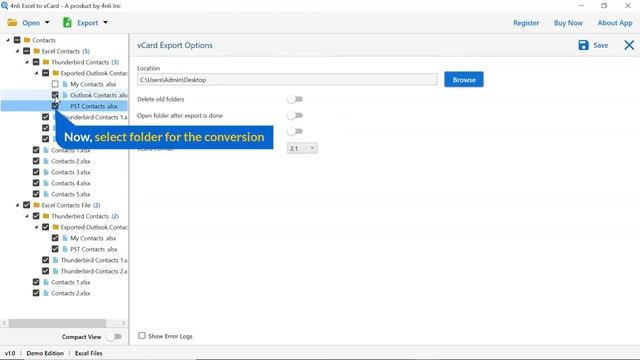Click the 4n6 app logo in title bar
Viewport: 640px width, 360px height.
click(x=4, y=6)
